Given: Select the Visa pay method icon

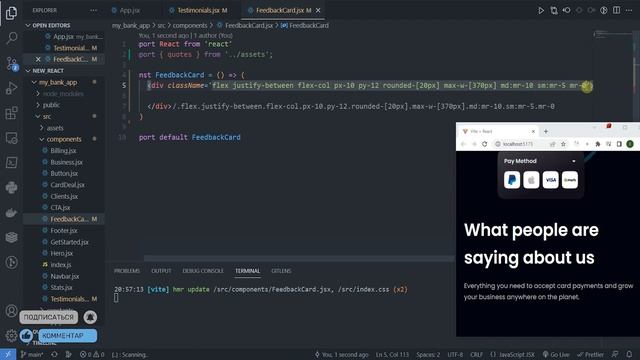Looking at the screenshot, I should point(551,180).
